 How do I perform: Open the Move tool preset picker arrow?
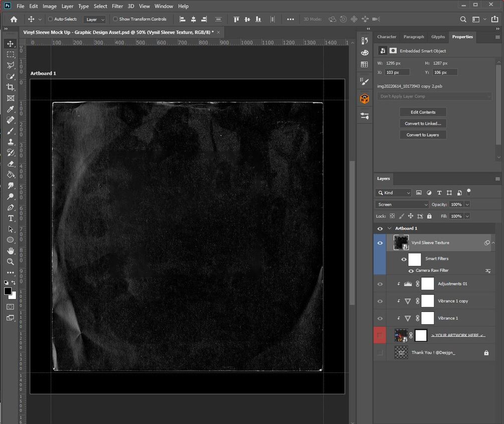(x=40, y=19)
